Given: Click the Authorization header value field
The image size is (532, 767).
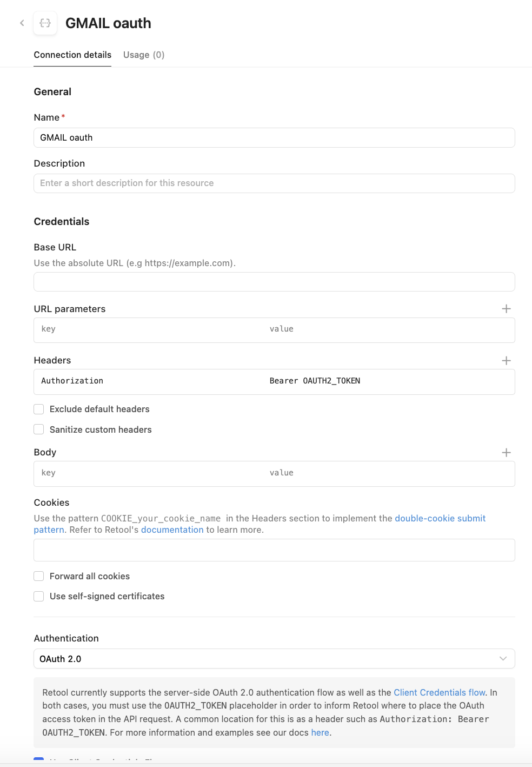Looking at the screenshot, I should point(378,381).
